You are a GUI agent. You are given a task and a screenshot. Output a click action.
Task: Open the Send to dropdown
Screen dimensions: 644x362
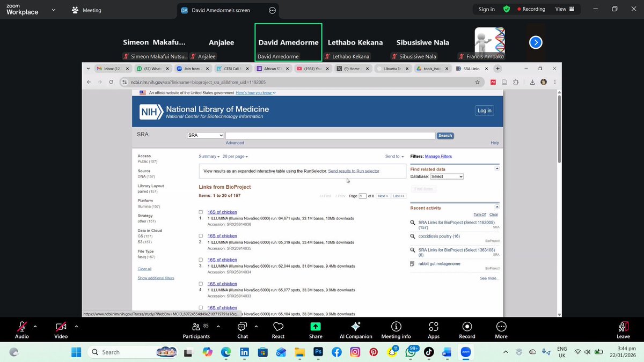tap(394, 157)
